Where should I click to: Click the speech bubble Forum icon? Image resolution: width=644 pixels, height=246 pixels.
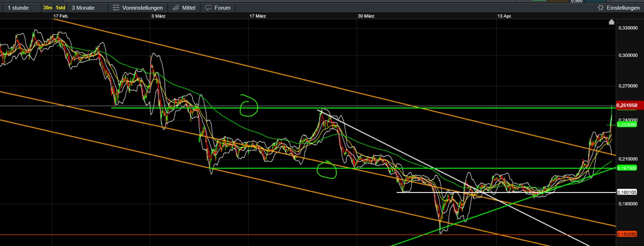pyautogui.click(x=208, y=8)
